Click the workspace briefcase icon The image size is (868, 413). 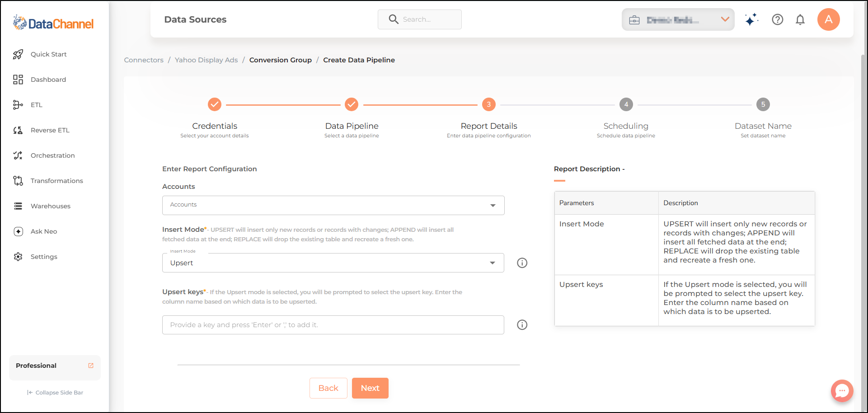click(634, 20)
